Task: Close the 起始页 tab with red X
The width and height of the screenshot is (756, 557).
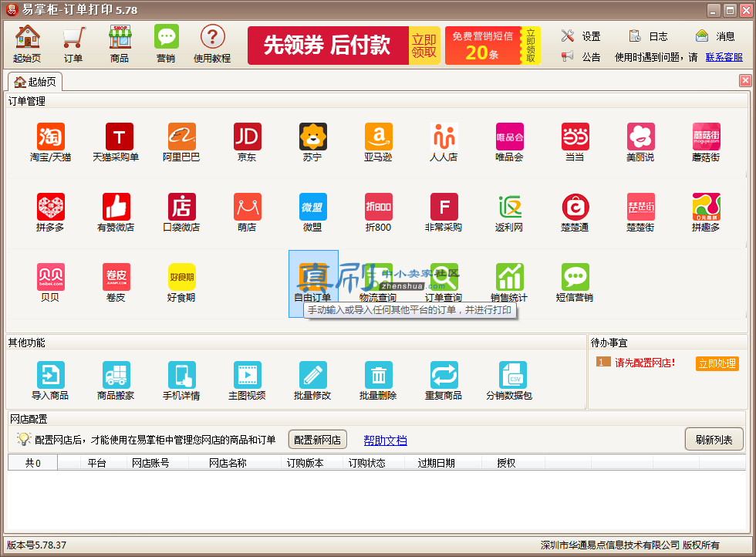Action: pyautogui.click(x=745, y=80)
